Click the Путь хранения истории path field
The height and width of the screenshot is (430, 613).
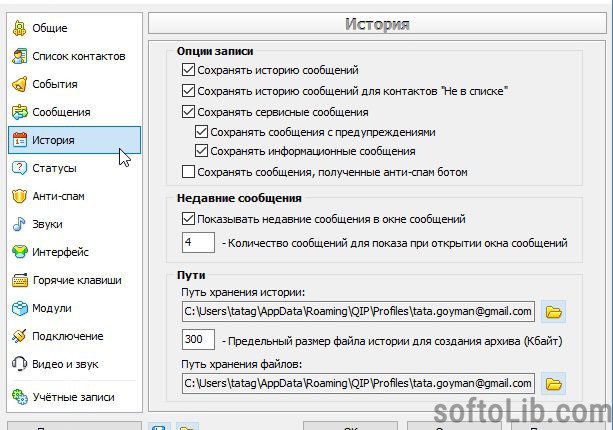click(358, 312)
